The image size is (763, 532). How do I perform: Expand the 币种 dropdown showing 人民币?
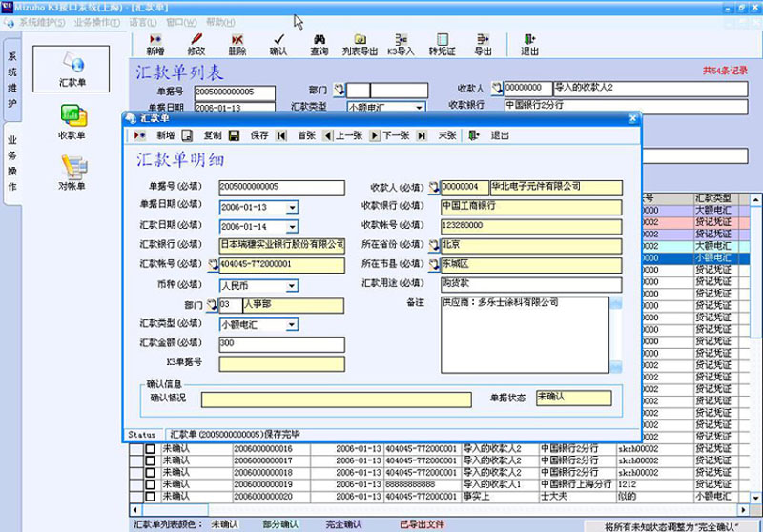pos(292,285)
